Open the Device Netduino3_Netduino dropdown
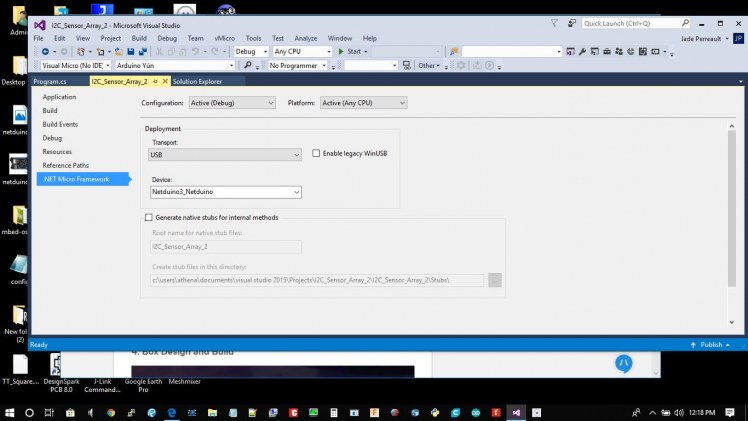The height and width of the screenshot is (421, 748). [x=226, y=192]
